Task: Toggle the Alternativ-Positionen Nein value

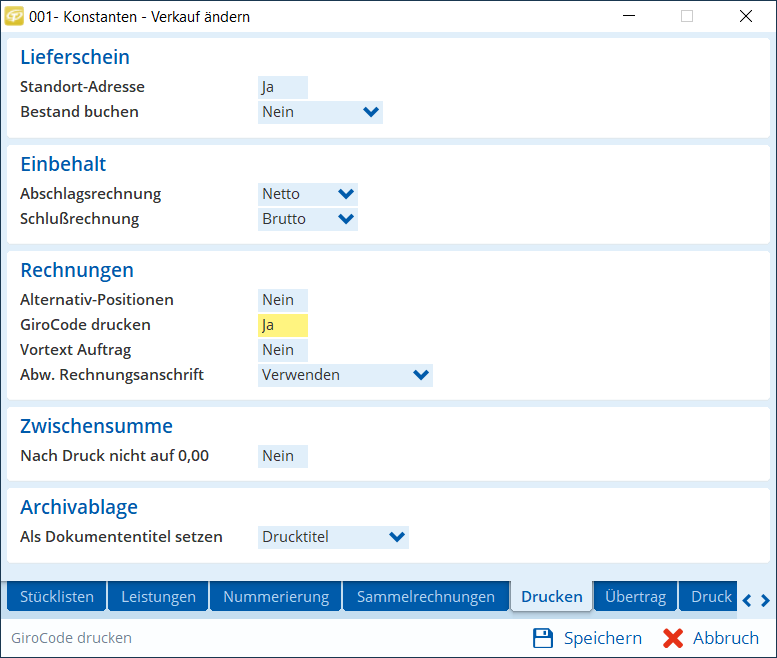Action: pos(282,300)
